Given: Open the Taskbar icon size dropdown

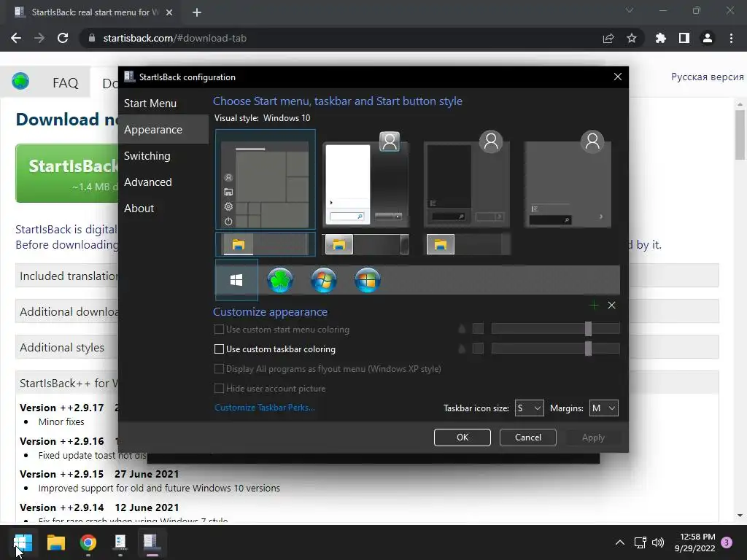Looking at the screenshot, I should click(x=530, y=408).
